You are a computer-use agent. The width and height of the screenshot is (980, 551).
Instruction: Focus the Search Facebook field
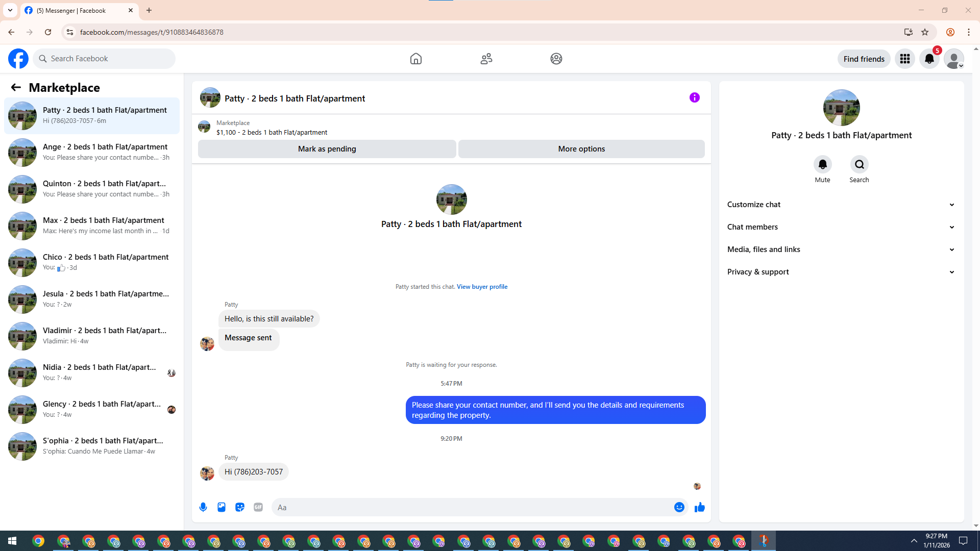tap(104, 59)
